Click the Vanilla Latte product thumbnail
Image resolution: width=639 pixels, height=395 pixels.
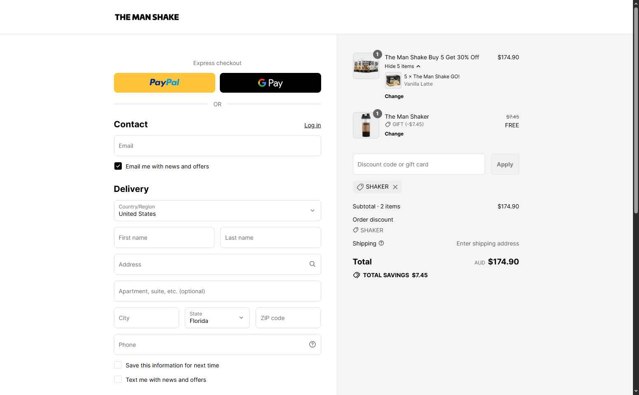[393, 80]
